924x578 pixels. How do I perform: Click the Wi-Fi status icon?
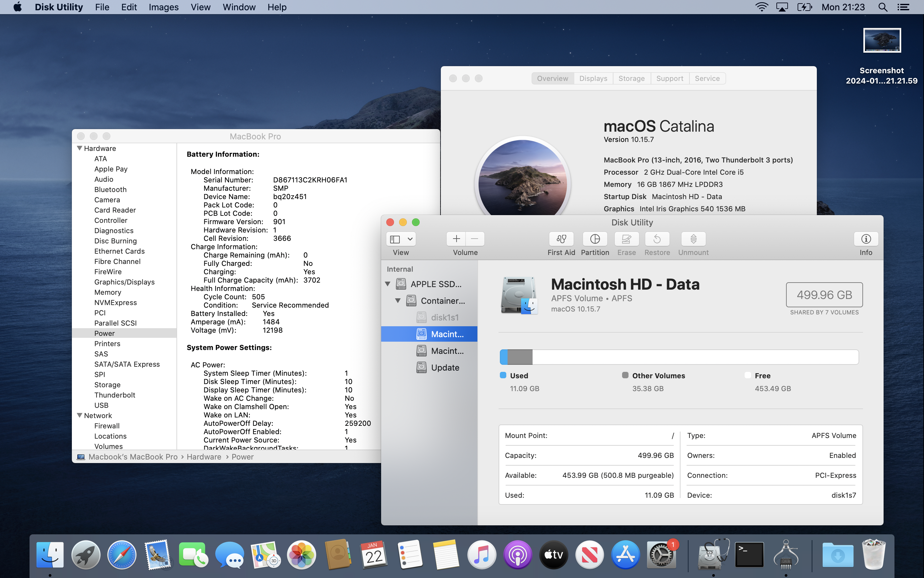pos(761,7)
